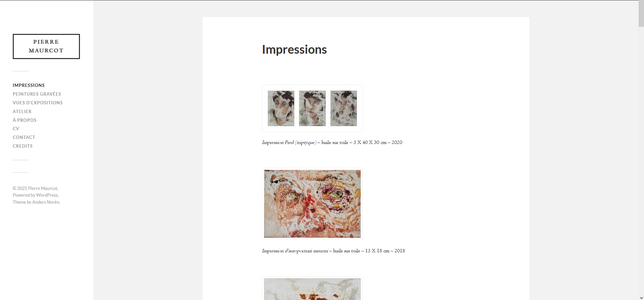644x300 pixels.
Task: Open the CV menu entry
Action: (x=16, y=129)
